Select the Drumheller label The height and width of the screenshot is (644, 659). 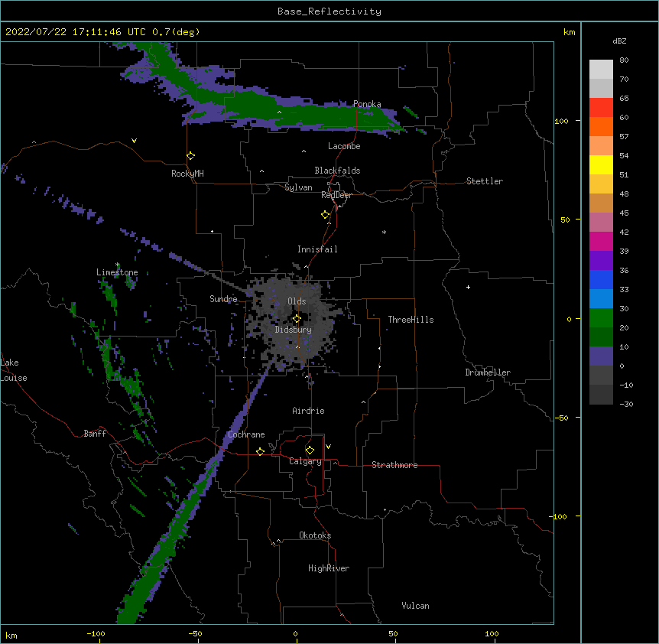click(488, 372)
